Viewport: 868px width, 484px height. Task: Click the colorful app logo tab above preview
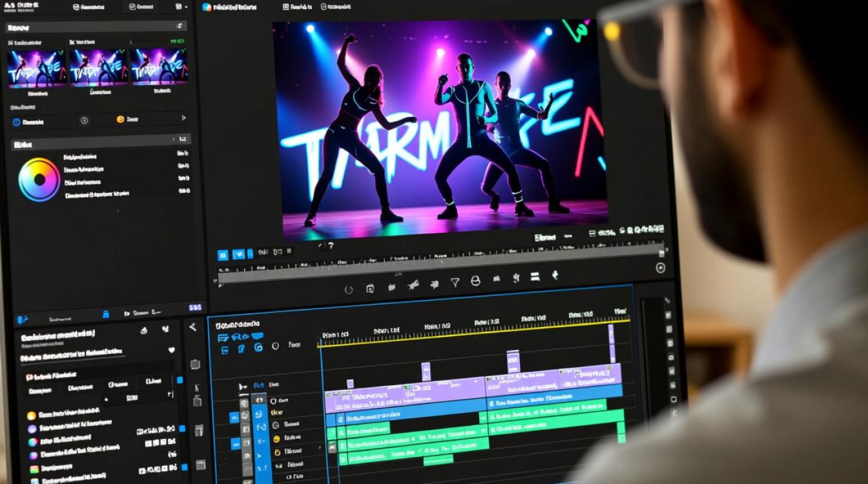coord(207,7)
